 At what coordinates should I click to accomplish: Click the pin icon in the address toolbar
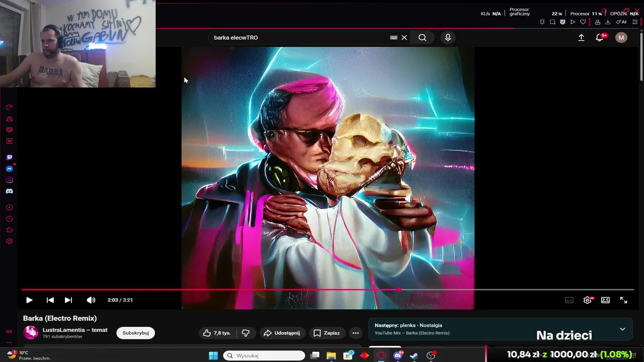(x=542, y=22)
